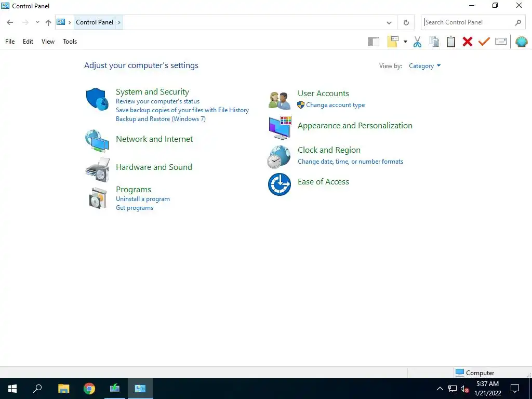Click the forward navigation arrow
The image size is (532, 399).
[x=25, y=22]
